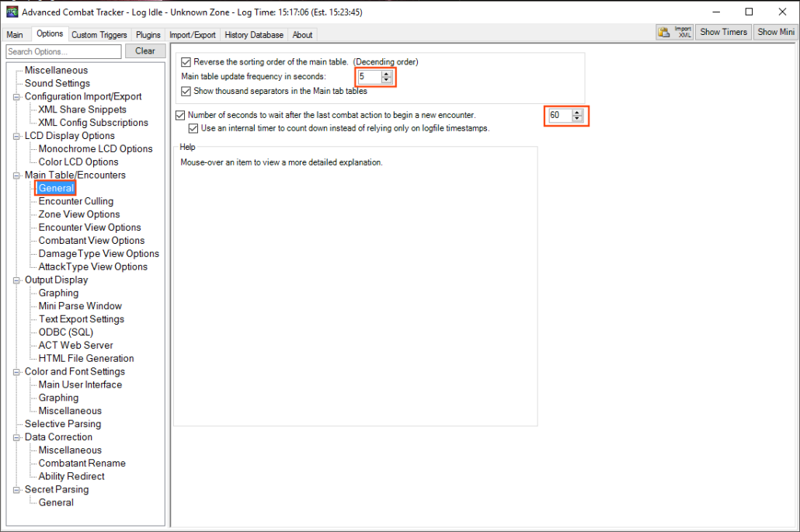This screenshot has height=532, width=800.
Task: Select Sound Settings in the options tree
Action: point(57,84)
